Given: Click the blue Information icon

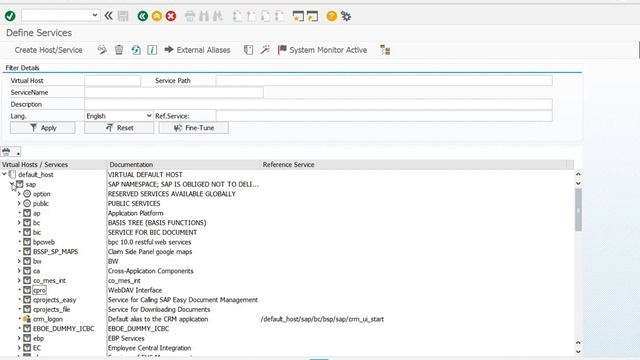Looking at the screenshot, I should pos(152,50).
